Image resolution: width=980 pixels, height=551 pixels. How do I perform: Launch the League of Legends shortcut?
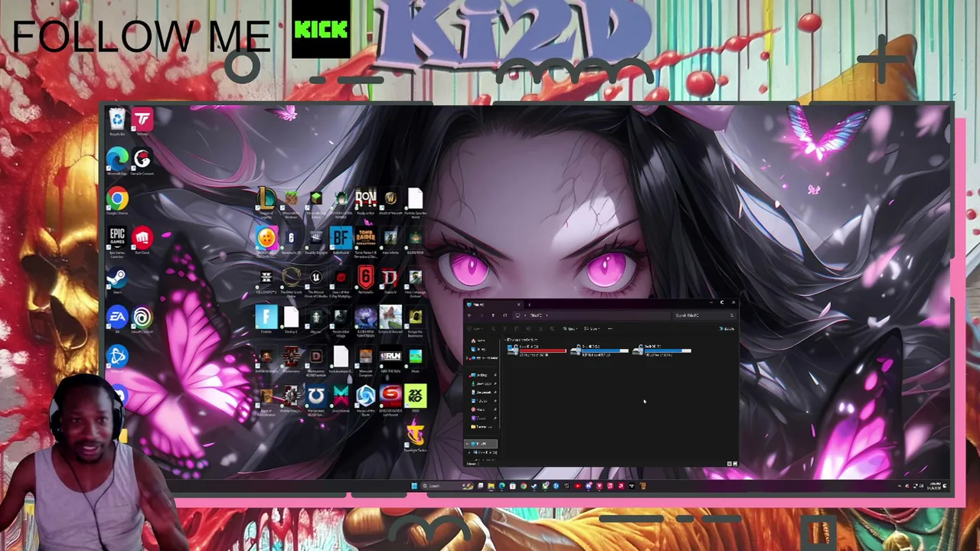[266, 202]
